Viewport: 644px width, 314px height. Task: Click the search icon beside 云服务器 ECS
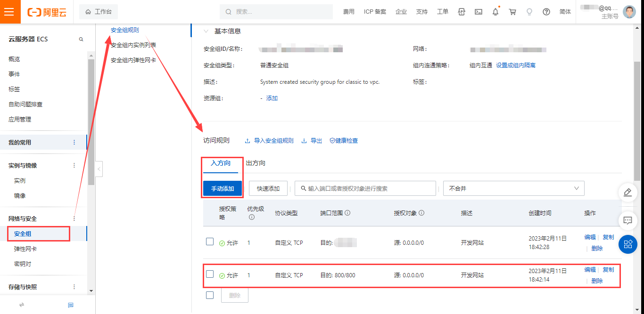click(81, 40)
